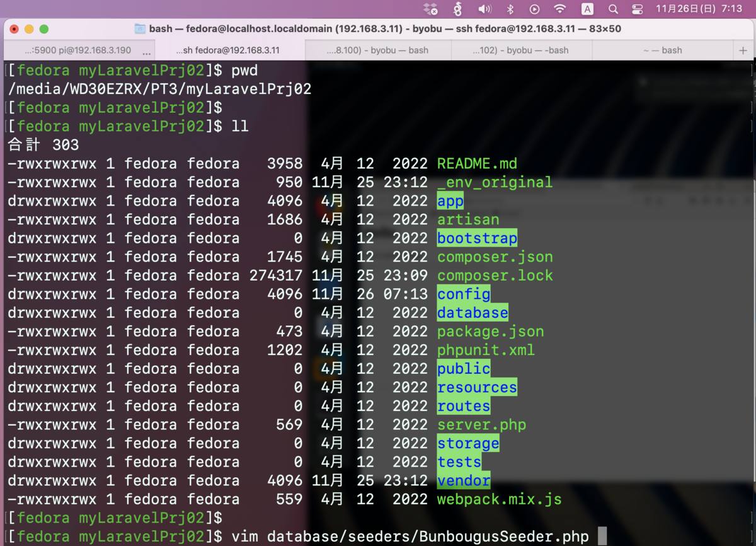Click the stylized S menu bar icon
The image size is (756, 546).
coord(458,9)
